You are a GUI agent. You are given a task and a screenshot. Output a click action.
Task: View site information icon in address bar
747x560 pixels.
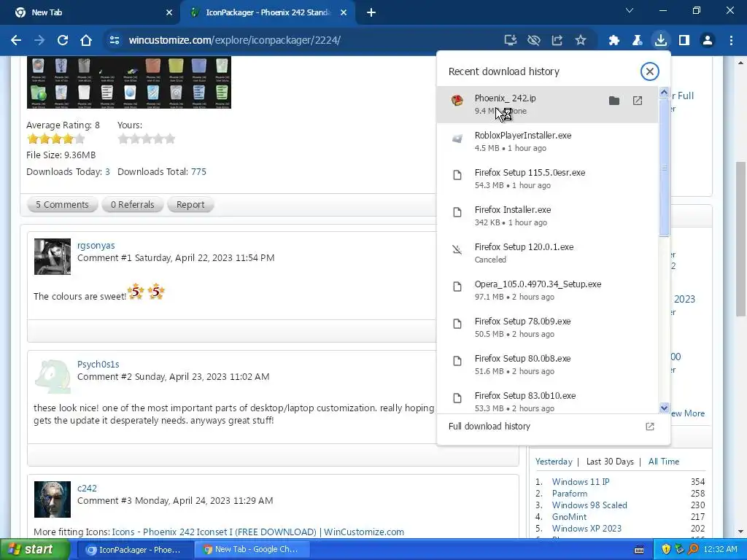coord(115,41)
